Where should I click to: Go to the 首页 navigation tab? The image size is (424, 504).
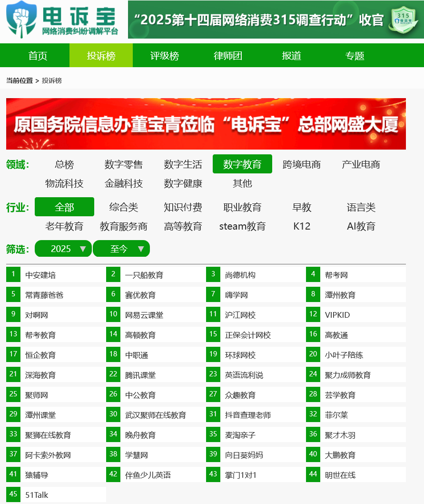point(38,56)
